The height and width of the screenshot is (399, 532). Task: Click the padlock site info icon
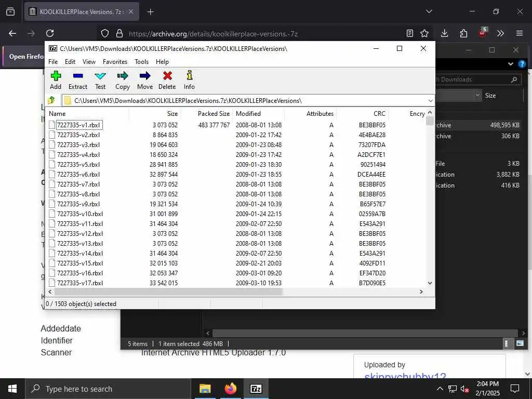[x=119, y=33]
